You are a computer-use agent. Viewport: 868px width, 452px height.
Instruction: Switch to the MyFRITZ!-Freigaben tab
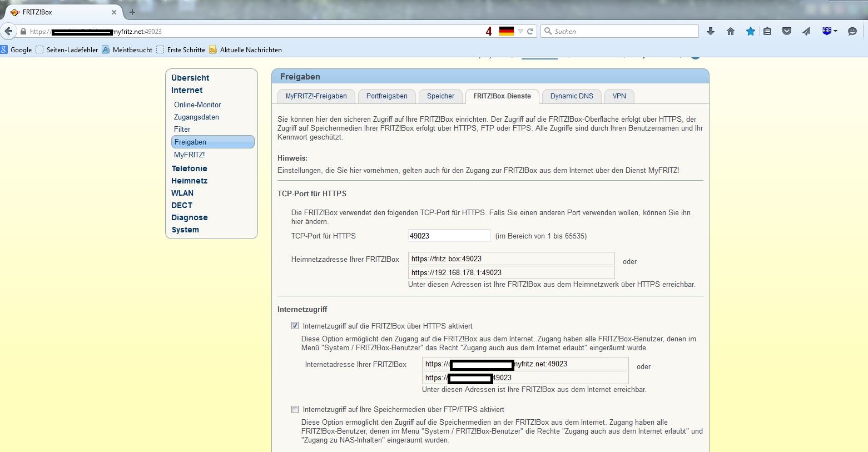tap(316, 96)
